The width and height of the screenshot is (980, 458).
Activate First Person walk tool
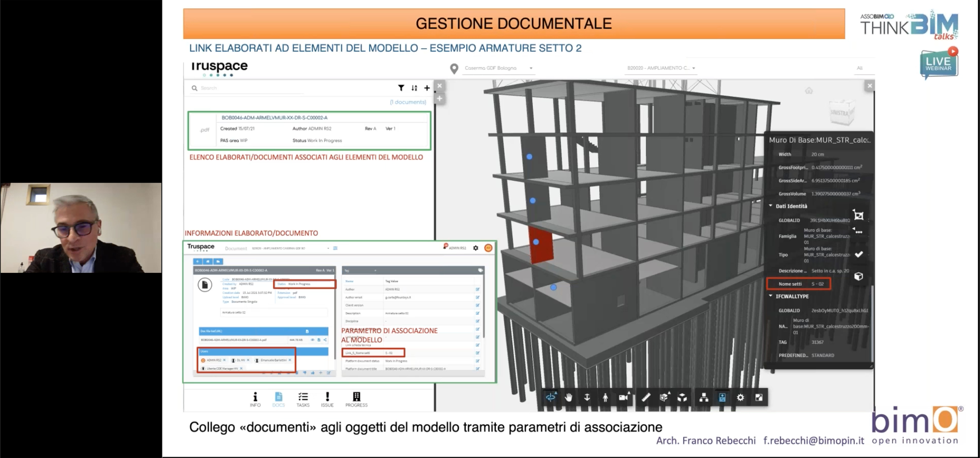tap(605, 398)
